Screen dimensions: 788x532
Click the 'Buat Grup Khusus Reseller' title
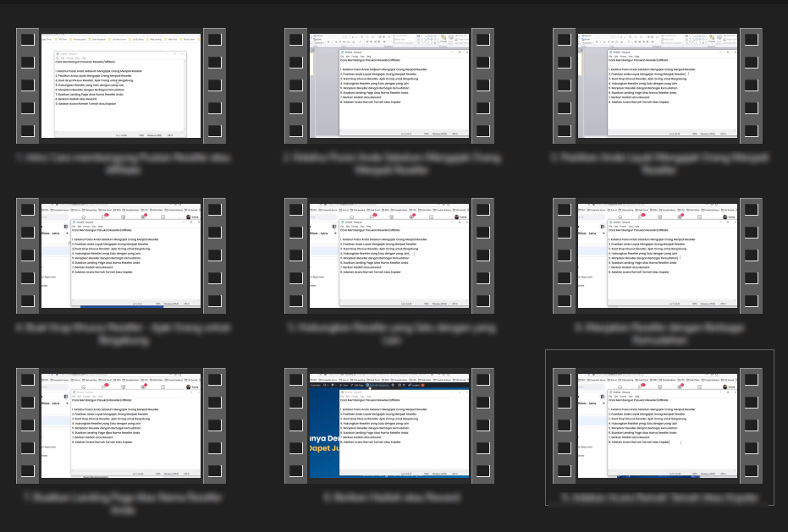(x=119, y=334)
